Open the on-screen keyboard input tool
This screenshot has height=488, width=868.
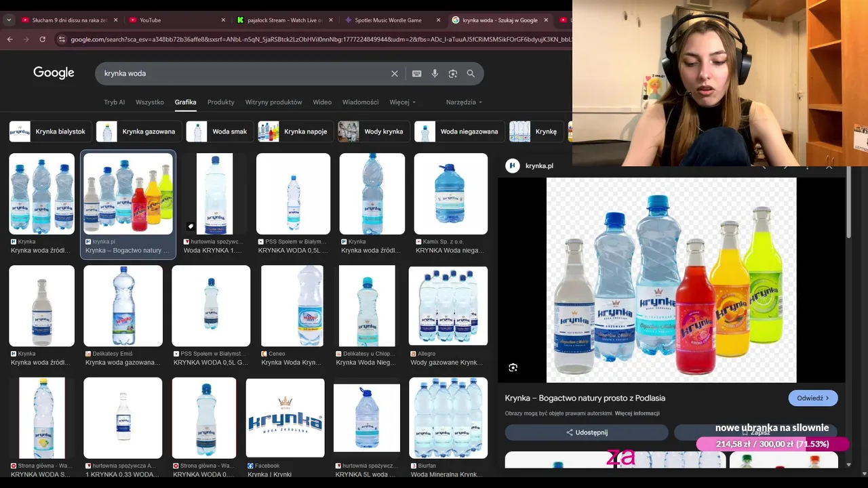click(417, 73)
